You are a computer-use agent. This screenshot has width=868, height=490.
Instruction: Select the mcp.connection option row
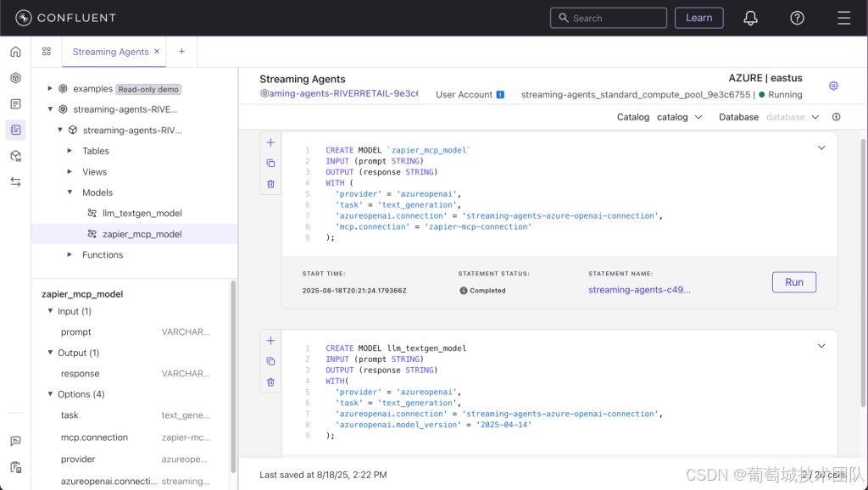pyautogui.click(x=135, y=437)
